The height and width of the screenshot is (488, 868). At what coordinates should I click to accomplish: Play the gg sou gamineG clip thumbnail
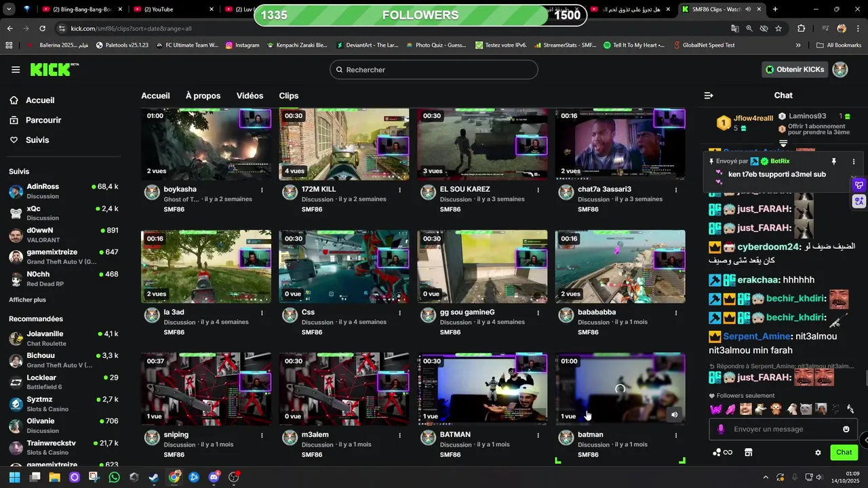tap(482, 266)
